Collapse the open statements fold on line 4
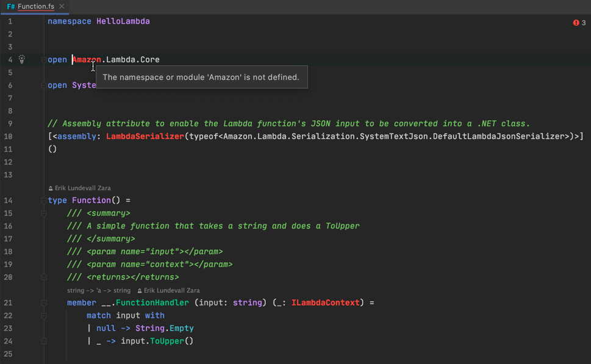The width and height of the screenshot is (591, 364). [44, 60]
